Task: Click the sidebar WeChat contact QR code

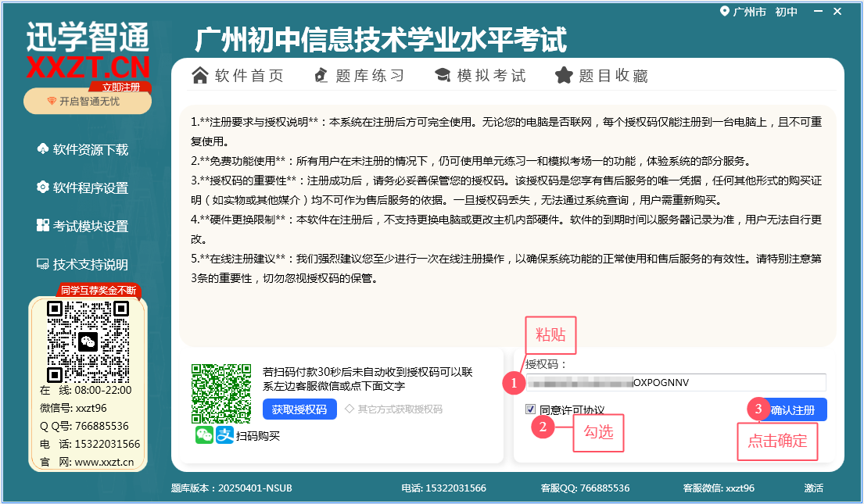Action: [88, 342]
